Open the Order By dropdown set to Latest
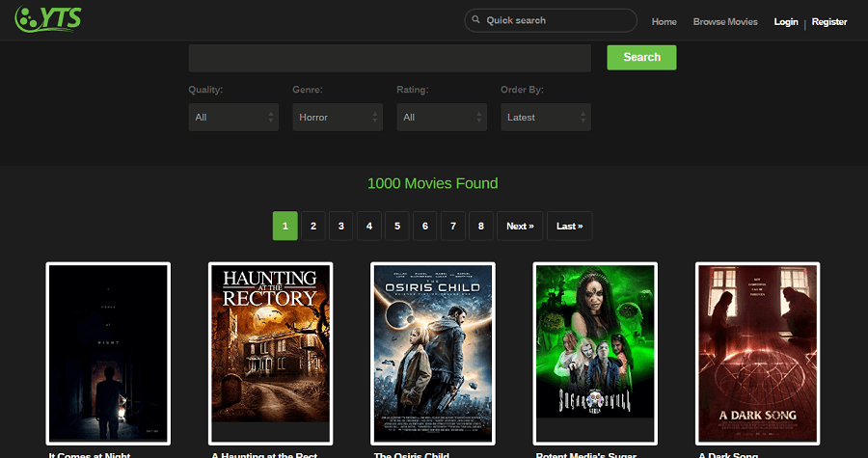868x458 pixels. 546,118
